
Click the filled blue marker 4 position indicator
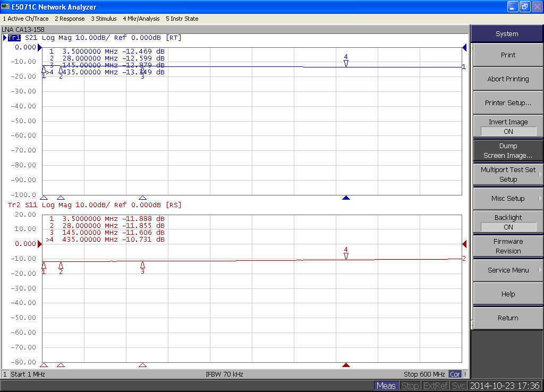(346, 198)
